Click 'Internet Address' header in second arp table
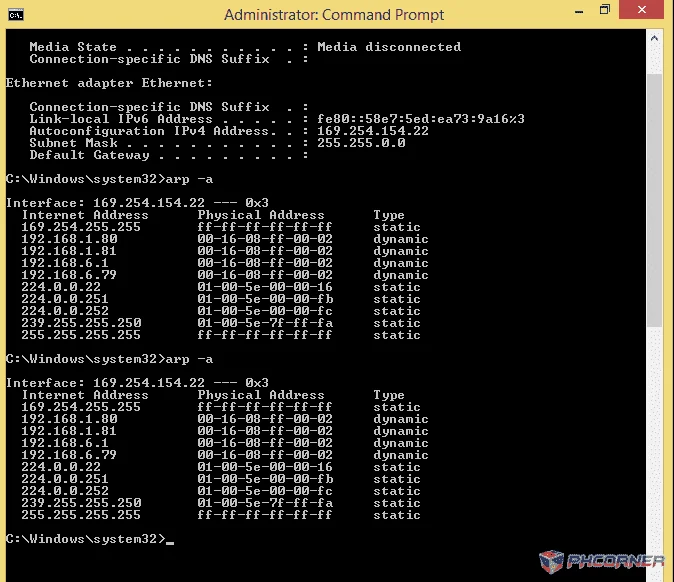 [x=85, y=395]
